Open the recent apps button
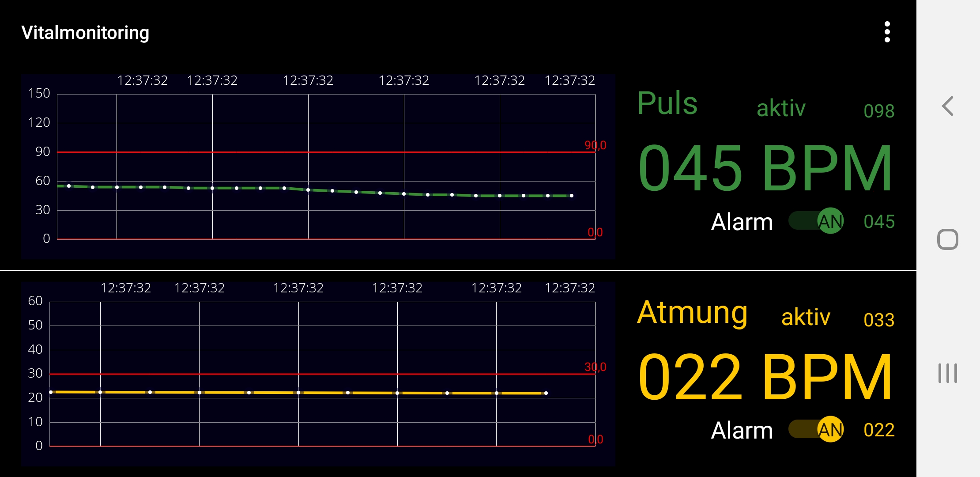This screenshot has width=980, height=477. pyautogui.click(x=947, y=373)
